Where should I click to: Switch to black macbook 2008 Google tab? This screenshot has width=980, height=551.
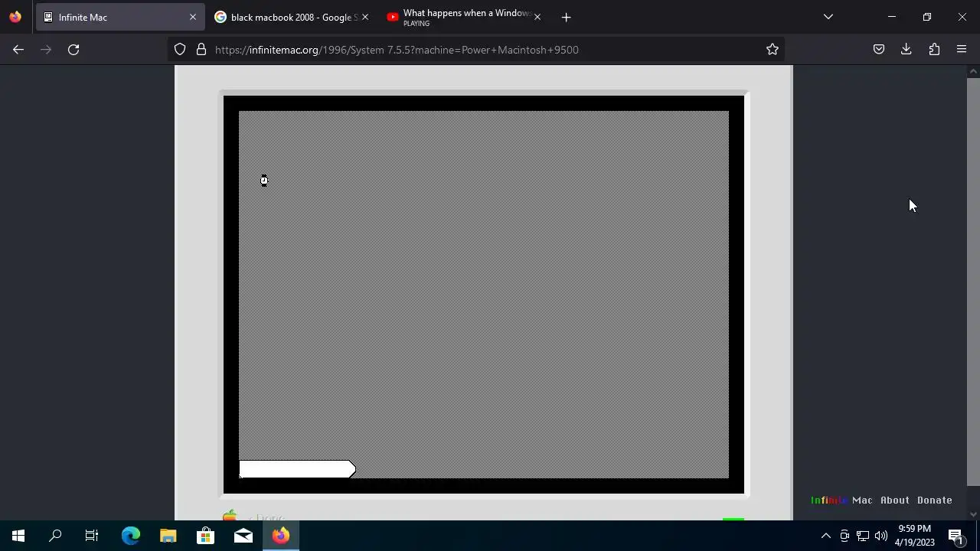click(292, 17)
